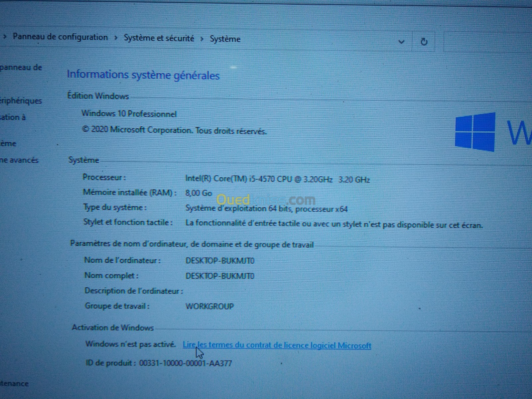Click the 'Mémoire installée (RAM) :' label
Screen dimensions: 532x399
pos(130,193)
